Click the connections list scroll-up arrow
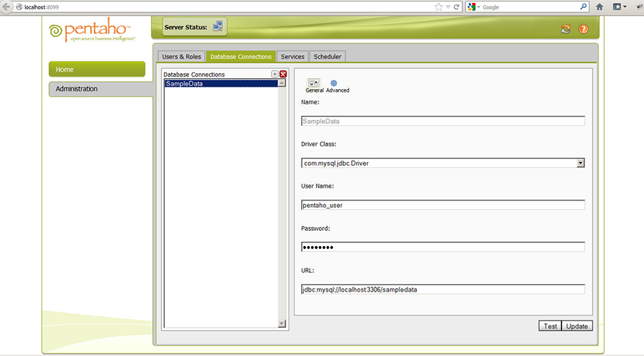The width and height of the screenshot is (644, 356). point(281,83)
